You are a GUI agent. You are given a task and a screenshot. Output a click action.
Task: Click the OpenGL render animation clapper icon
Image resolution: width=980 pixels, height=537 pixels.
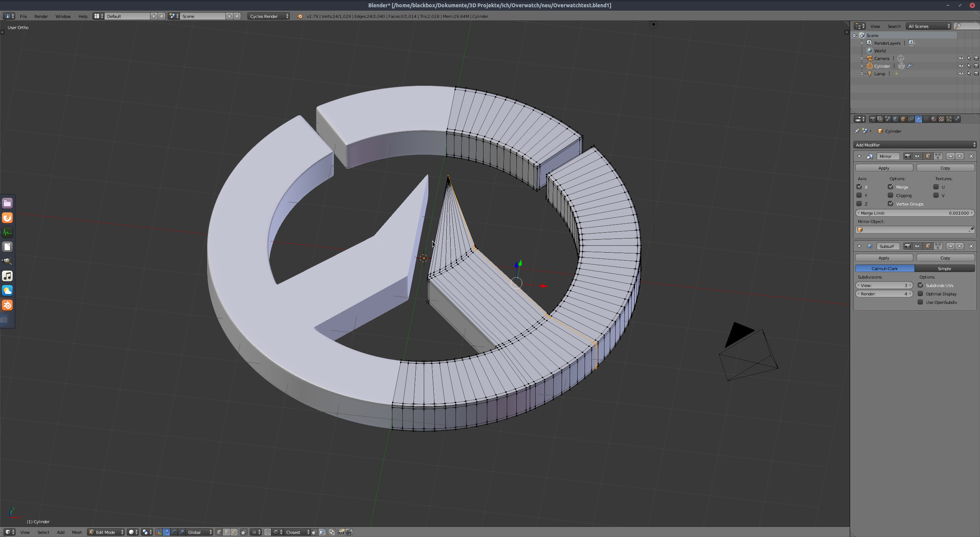[349, 532]
